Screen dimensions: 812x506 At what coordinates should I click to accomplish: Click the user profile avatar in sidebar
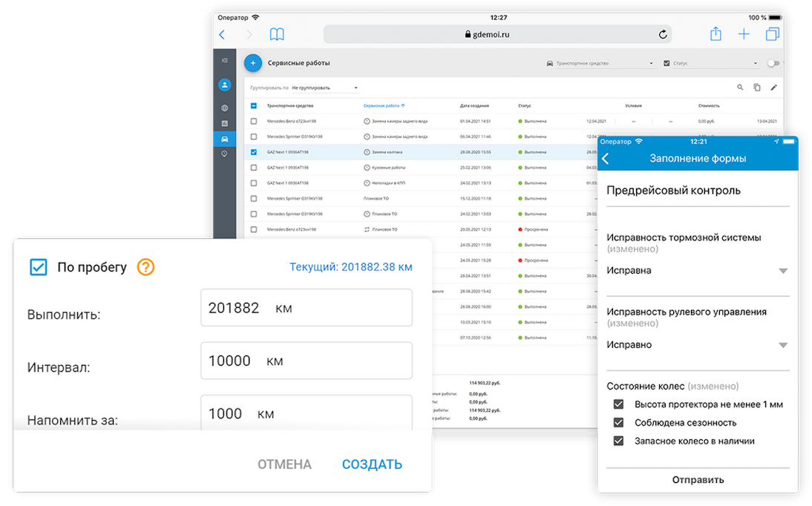coord(224,85)
